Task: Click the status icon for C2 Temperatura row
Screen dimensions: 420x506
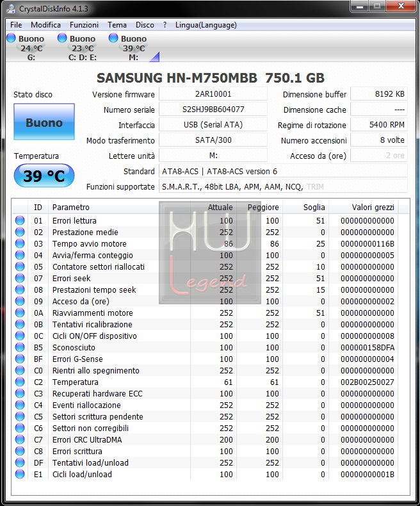Action: (x=20, y=382)
